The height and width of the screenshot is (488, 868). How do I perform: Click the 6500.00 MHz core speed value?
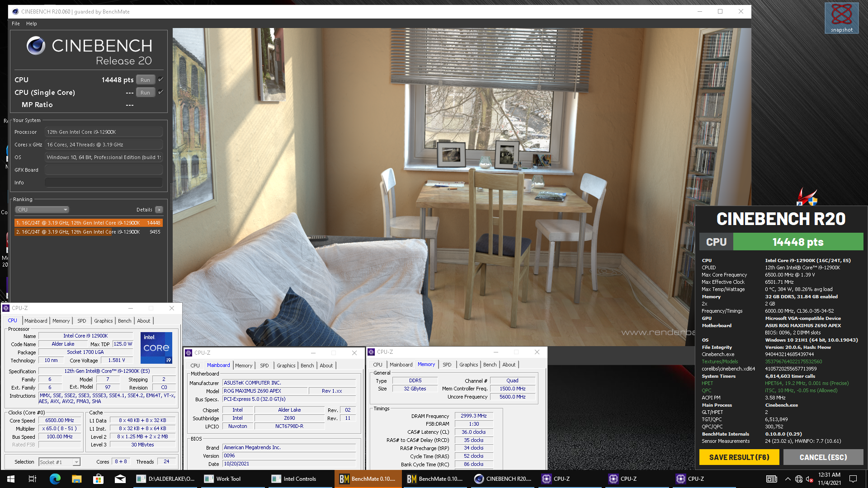click(60, 420)
